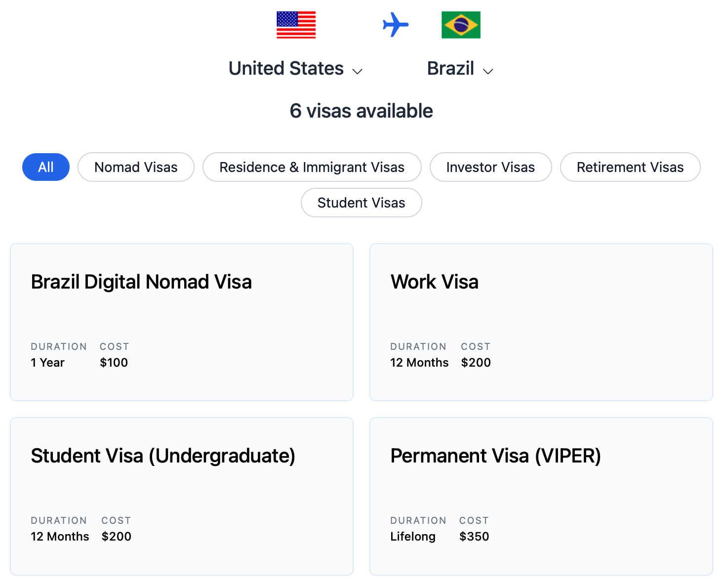
Task: Click the Lifelong duration on VIPER card
Action: click(413, 537)
